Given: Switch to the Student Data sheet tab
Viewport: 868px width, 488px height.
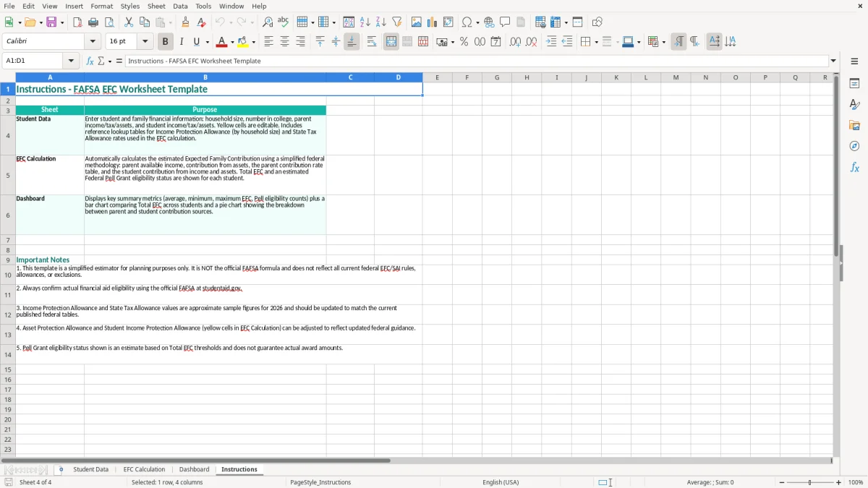Looking at the screenshot, I should [x=90, y=469].
